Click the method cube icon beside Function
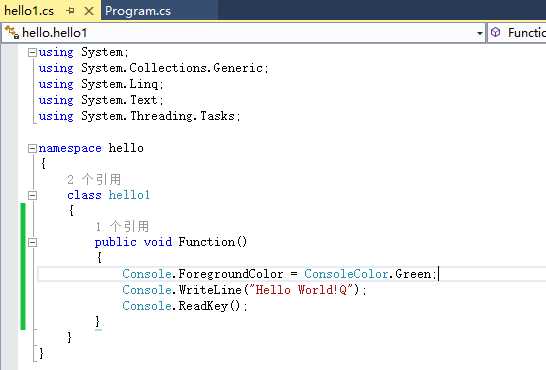546x370 pixels. click(496, 32)
